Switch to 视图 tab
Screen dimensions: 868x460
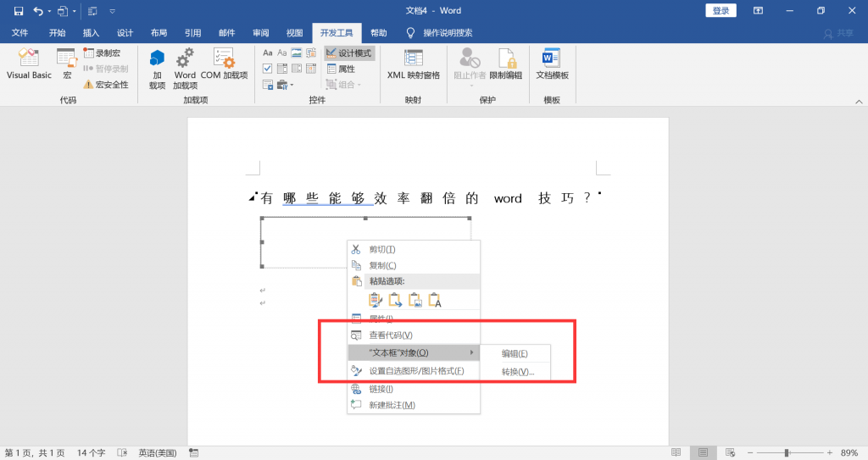(x=294, y=33)
